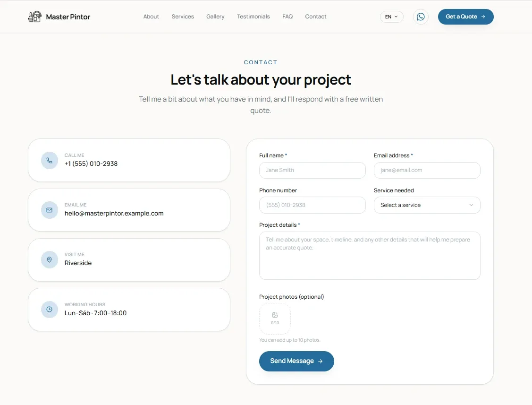Open WhatsApp chat icon in header
This screenshot has width=532, height=405.
(x=421, y=17)
